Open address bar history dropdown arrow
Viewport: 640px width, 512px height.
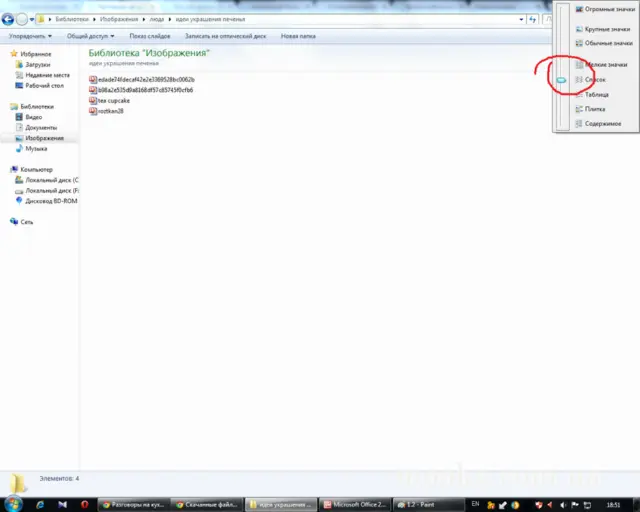[x=521, y=19]
